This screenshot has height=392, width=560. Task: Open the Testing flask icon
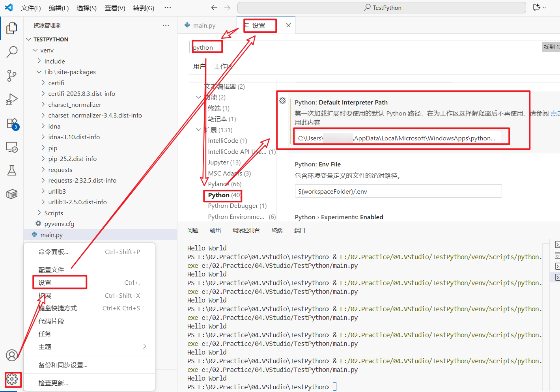point(12,170)
